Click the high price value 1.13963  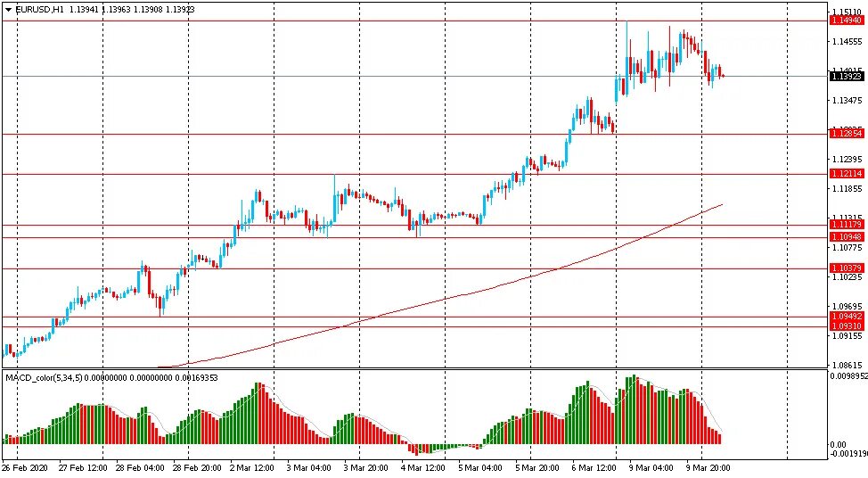click(x=116, y=10)
